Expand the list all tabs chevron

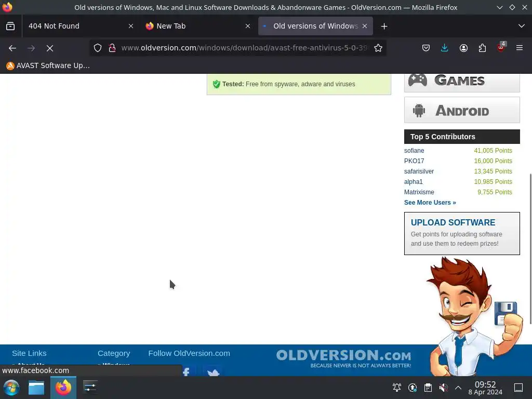coord(522,26)
